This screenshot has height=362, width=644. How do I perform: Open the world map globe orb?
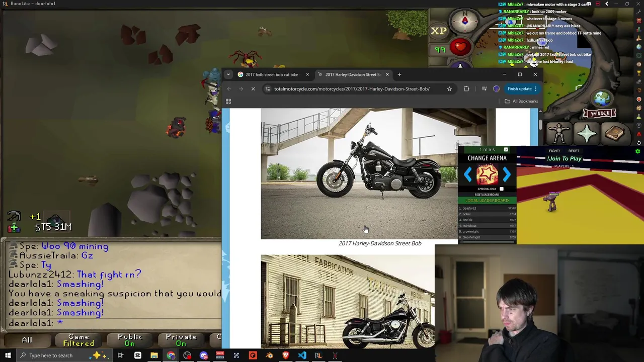click(601, 99)
